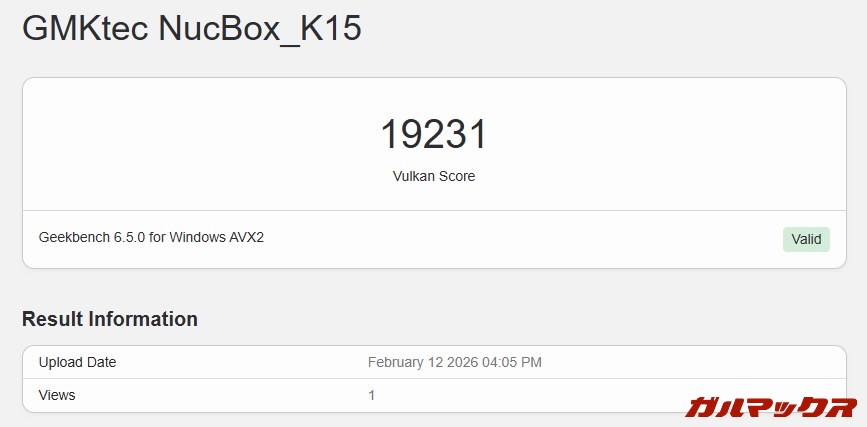Click the word Windows in version line

tap(197, 238)
